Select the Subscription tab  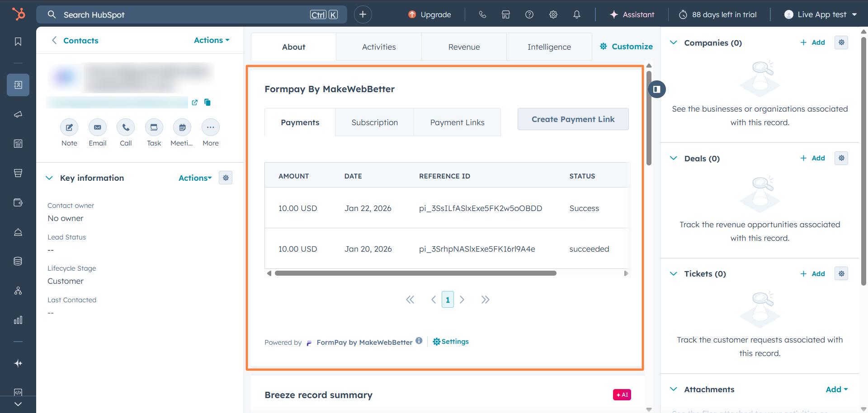coord(374,122)
